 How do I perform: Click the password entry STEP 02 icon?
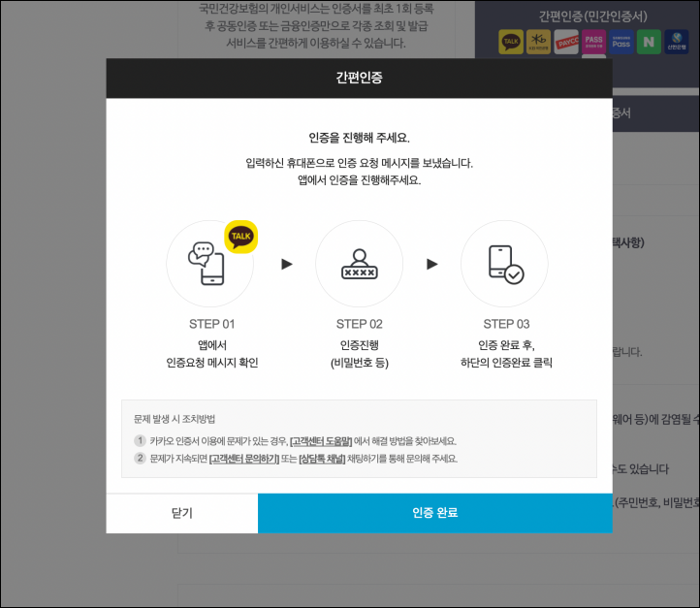point(360,264)
